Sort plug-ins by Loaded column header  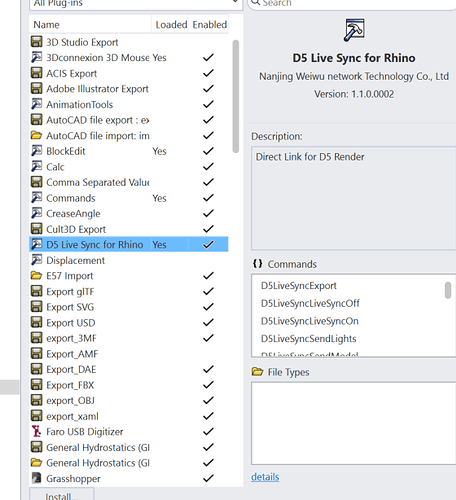[x=170, y=24]
